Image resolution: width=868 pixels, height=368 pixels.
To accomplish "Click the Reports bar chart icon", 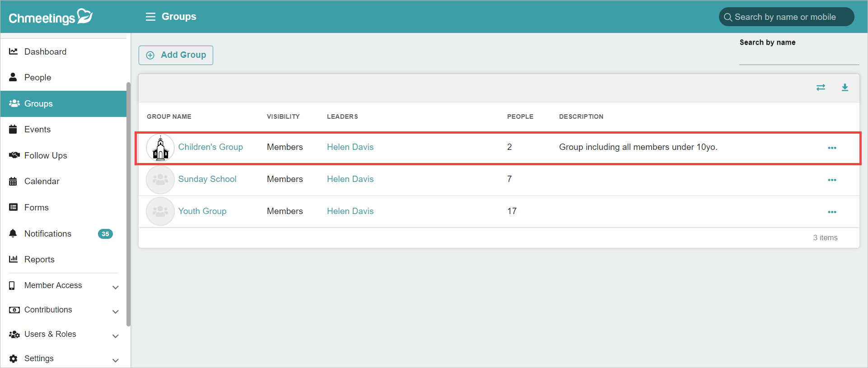I will tap(14, 259).
